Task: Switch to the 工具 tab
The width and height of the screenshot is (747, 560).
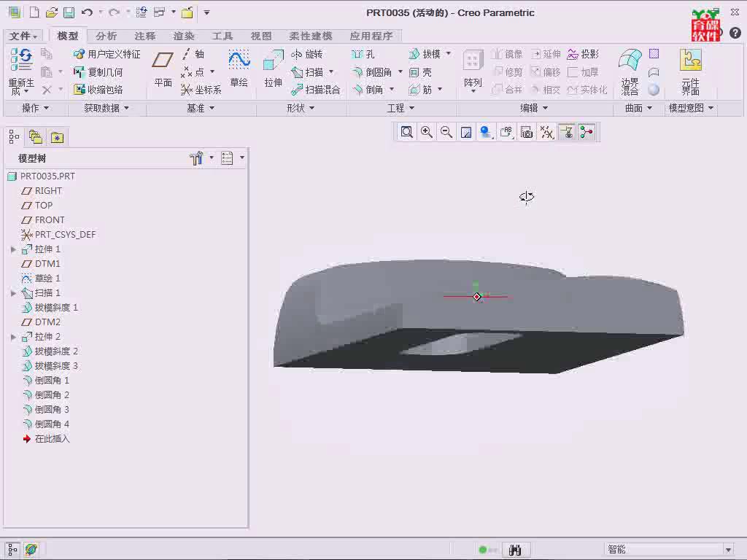Action: click(x=222, y=36)
